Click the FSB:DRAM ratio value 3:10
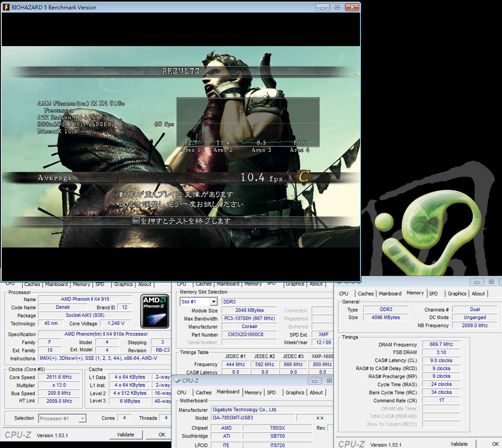This screenshot has height=448, width=502. coord(441,352)
